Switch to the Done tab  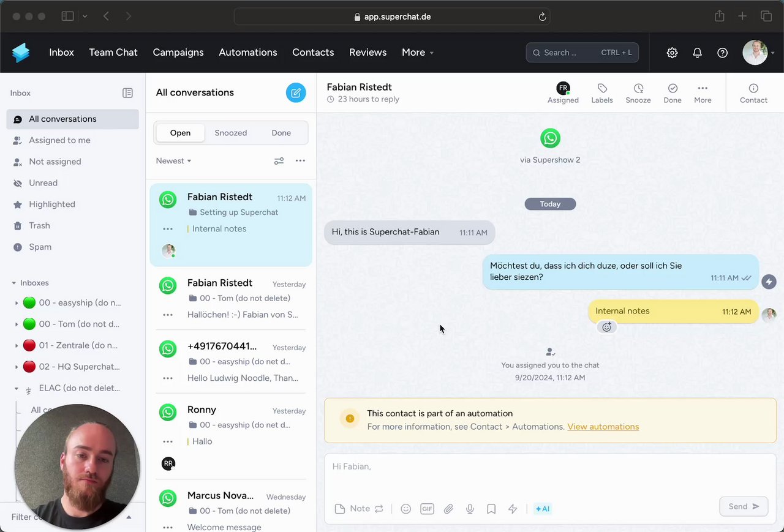pyautogui.click(x=281, y=133)
